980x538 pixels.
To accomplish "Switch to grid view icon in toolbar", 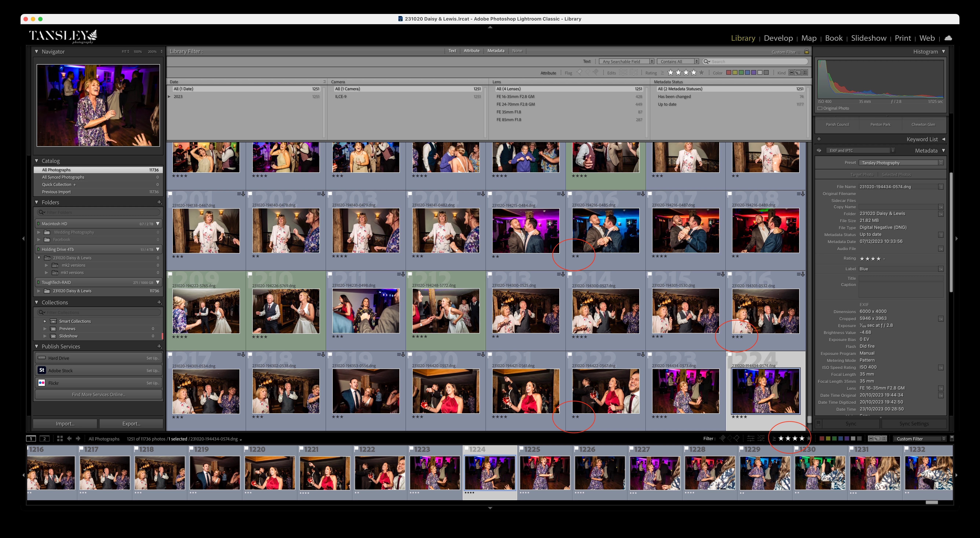I will (60, 438).
